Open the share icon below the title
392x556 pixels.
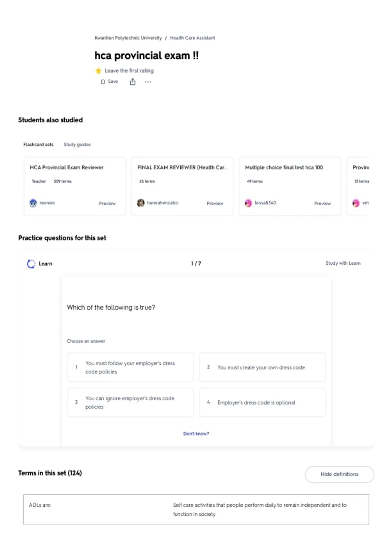(x=133, y=82)
